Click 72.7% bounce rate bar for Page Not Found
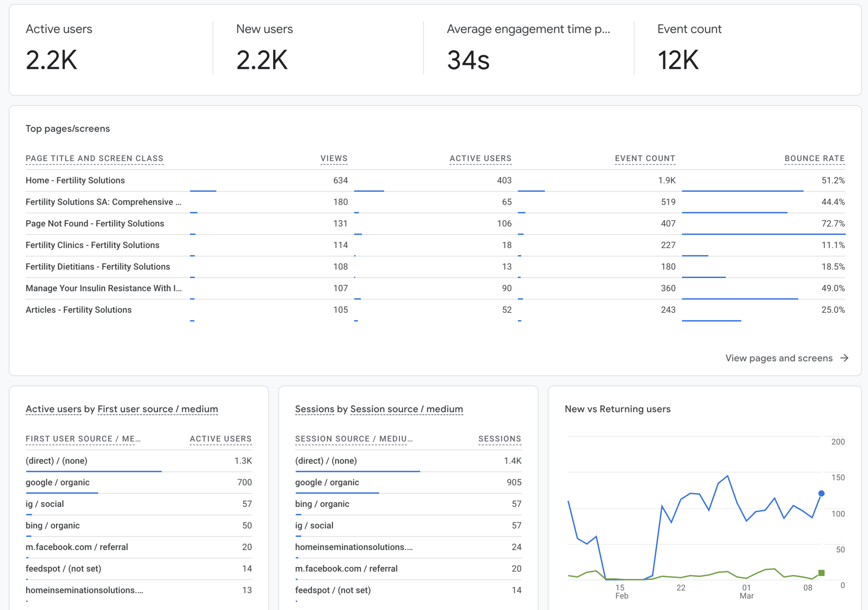 coord(764,234)
